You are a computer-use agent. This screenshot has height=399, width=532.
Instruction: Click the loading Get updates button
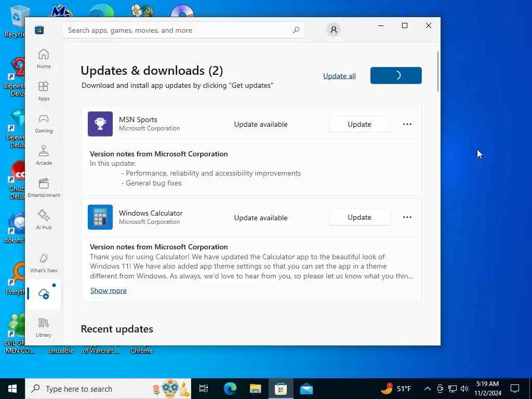point(396,75)
